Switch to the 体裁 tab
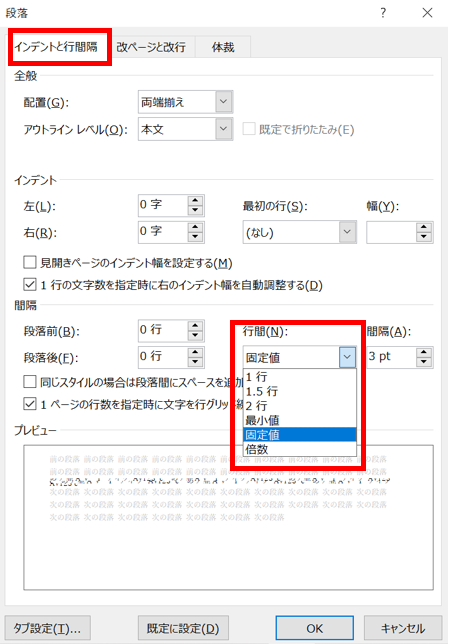This screenshot has width=449, height=644. pyautogui.click(x=223, y=47)
